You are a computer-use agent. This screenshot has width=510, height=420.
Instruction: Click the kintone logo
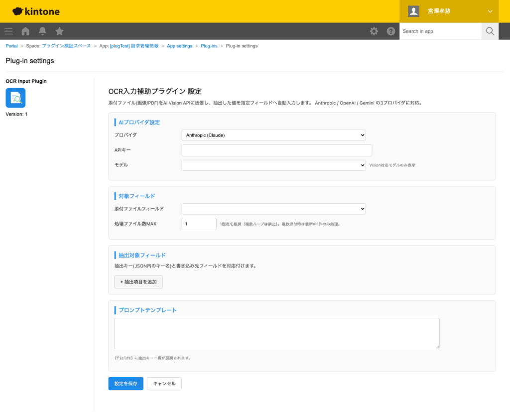point(35,11)
